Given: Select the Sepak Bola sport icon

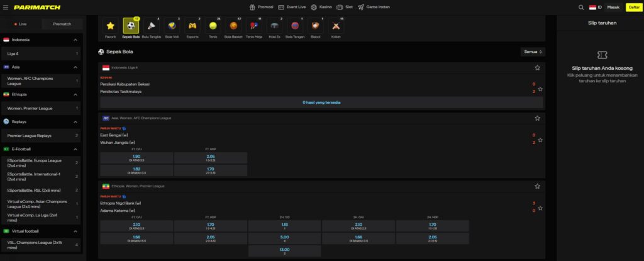Looking at the screenshot, I should coord(131,26).
